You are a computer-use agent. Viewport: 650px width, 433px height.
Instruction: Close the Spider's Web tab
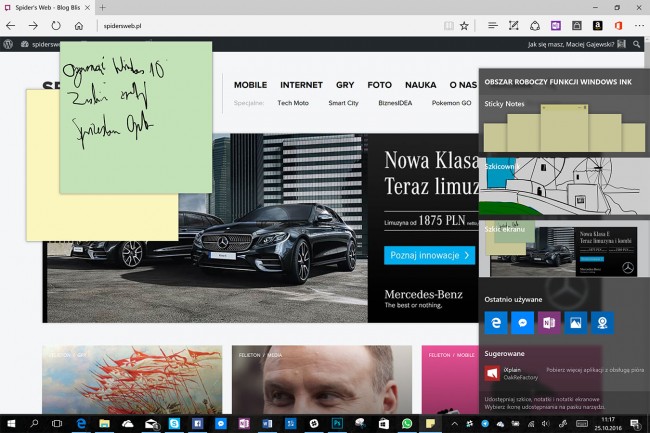coord(87,7)
